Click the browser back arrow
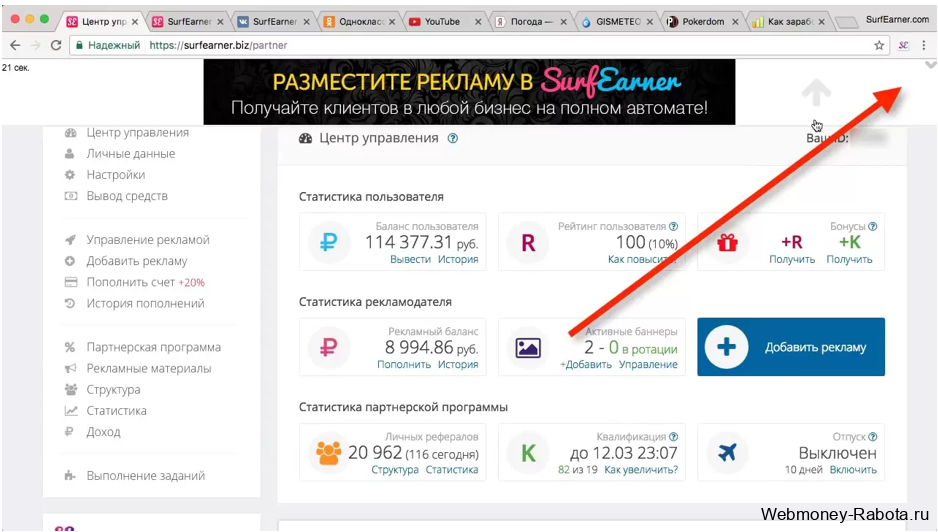The height and width of the screenshot is (532, 938). coord(15,45)
